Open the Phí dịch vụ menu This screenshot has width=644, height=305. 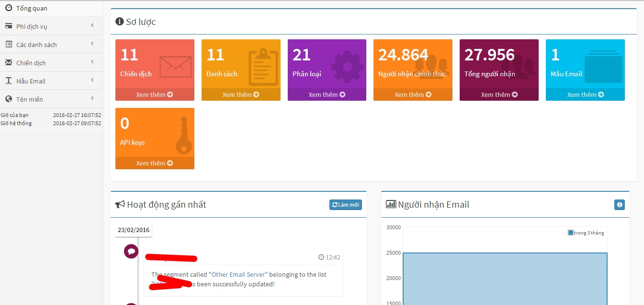pos(51,26)
